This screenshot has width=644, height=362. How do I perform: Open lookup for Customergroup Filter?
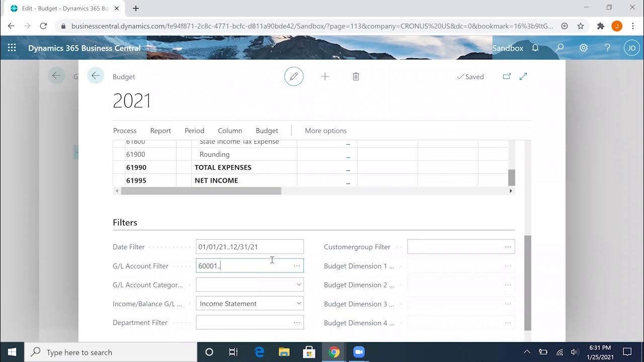pos(508,247)
